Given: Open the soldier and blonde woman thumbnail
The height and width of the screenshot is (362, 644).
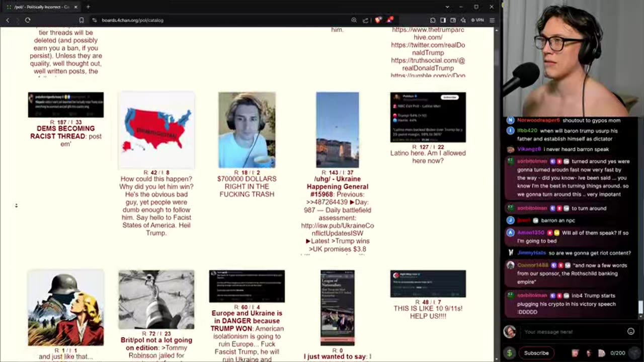Looking at the screenshot, I should 65,308.
